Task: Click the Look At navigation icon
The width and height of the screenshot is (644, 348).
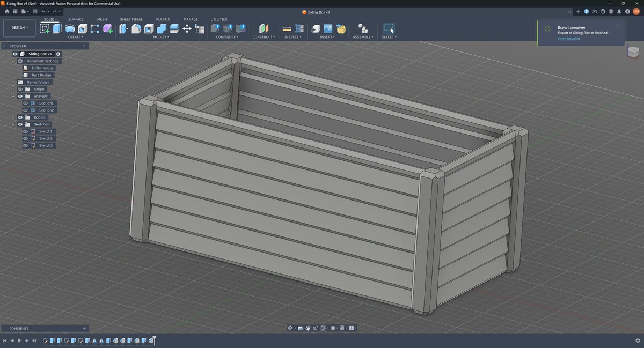Action: [300, 328]
